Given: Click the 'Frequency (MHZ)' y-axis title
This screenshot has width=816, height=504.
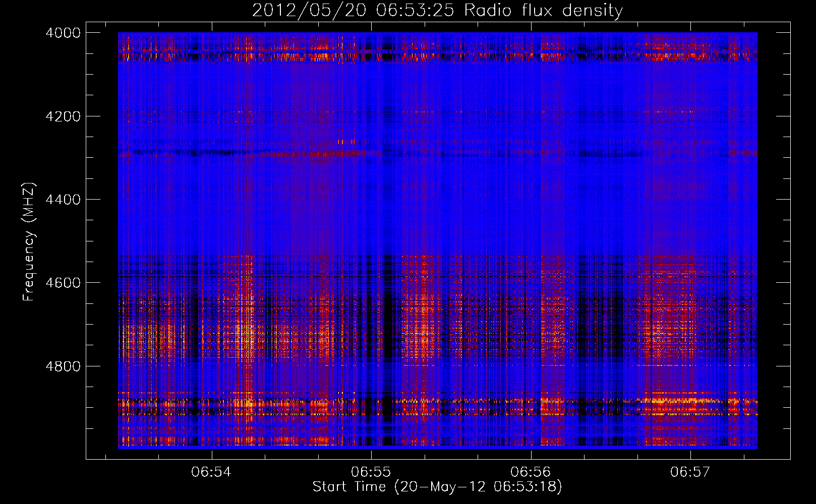Looking at the screenshot, I should tap(29, 241).
